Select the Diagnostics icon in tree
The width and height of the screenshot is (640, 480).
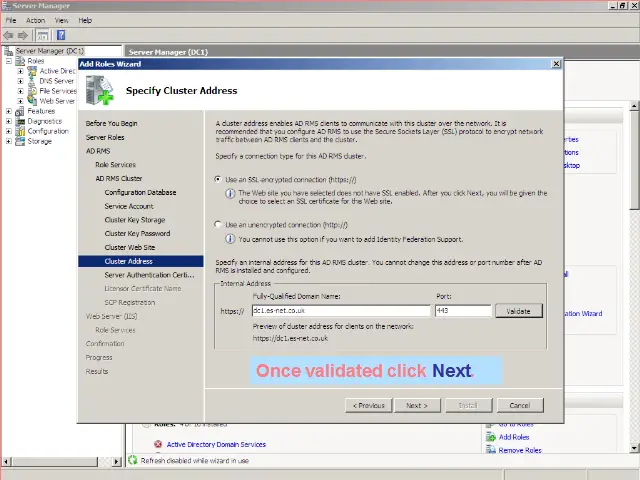pyautogui.click(x=21, y=121)
